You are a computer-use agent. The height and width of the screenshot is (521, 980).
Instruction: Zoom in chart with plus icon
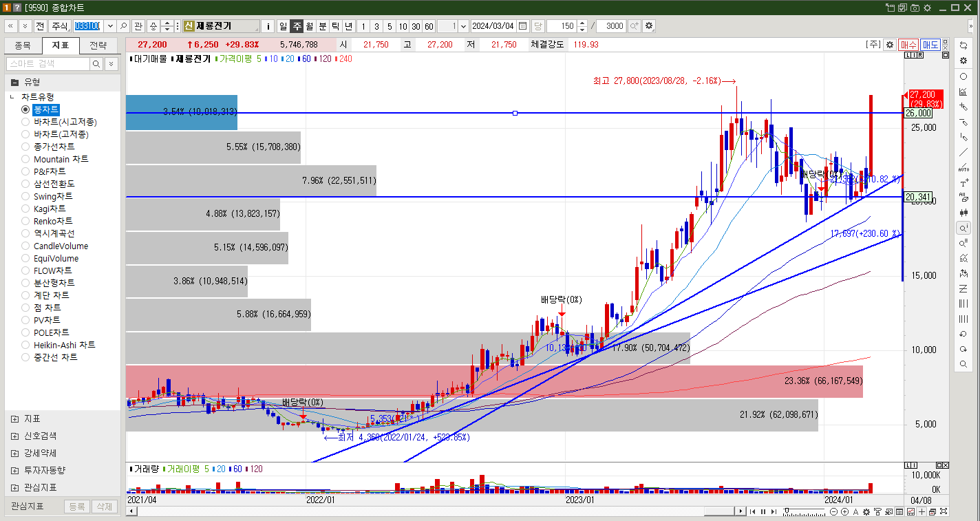coord(844,511)
